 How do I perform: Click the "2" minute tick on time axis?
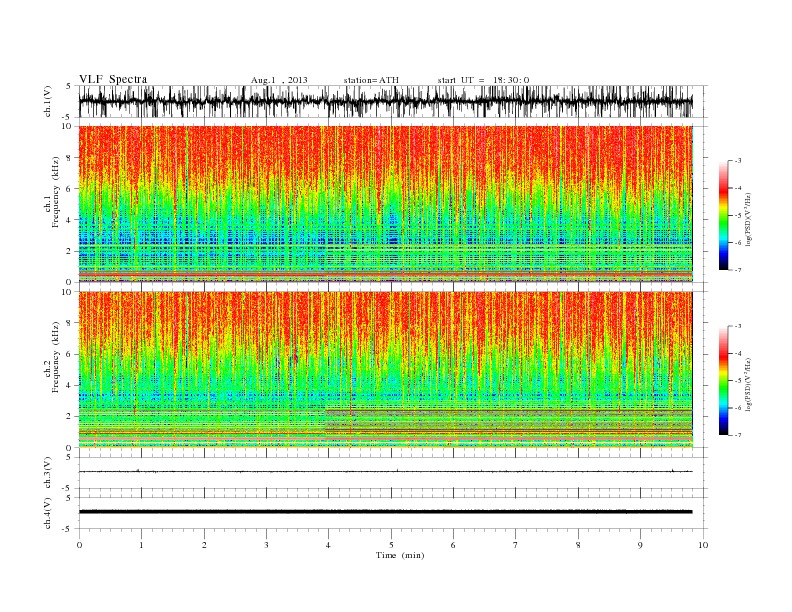pos(204,545)
